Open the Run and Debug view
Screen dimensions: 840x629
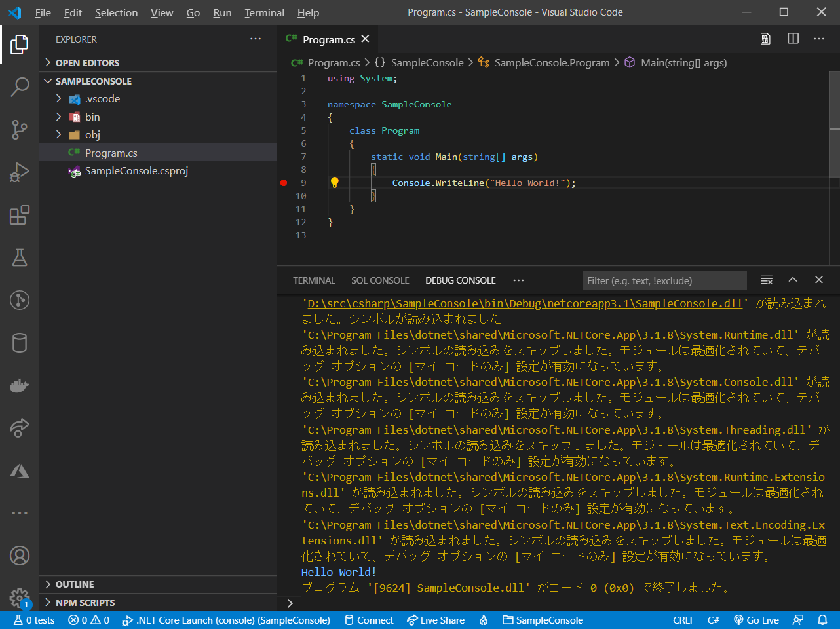point(20,172)
